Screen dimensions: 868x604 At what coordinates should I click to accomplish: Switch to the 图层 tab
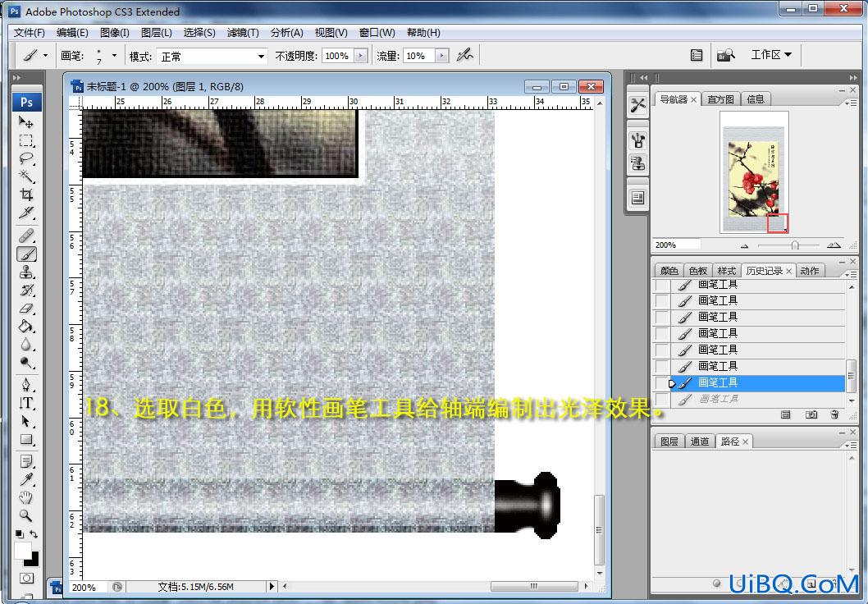click(669, 442)
